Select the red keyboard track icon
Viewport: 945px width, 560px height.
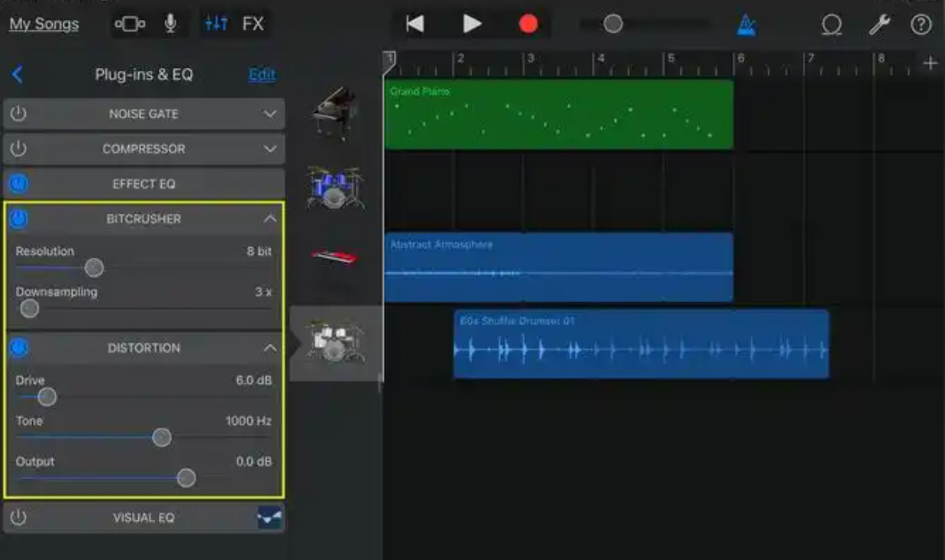[336, 258]
